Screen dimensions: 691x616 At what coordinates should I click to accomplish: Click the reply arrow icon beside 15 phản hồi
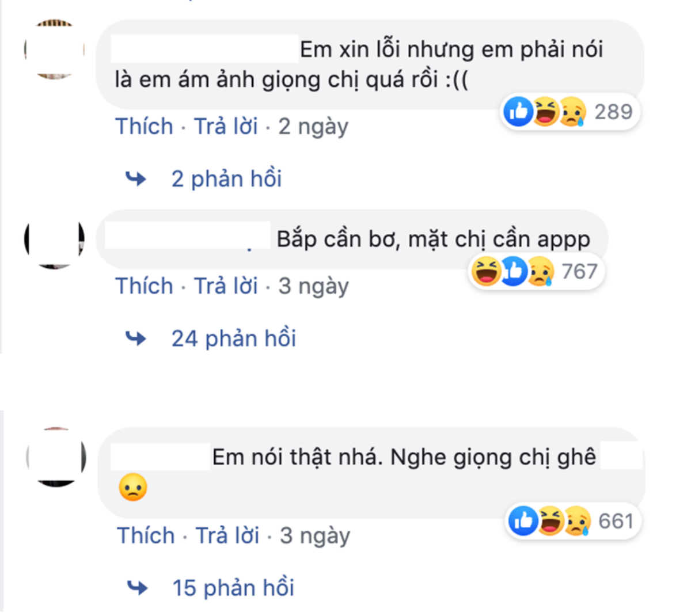(x=138, y=587)
